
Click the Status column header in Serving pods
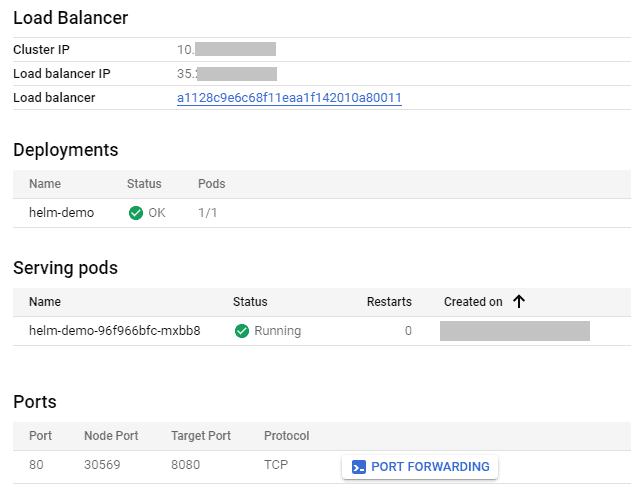click(x=250, y=302)
